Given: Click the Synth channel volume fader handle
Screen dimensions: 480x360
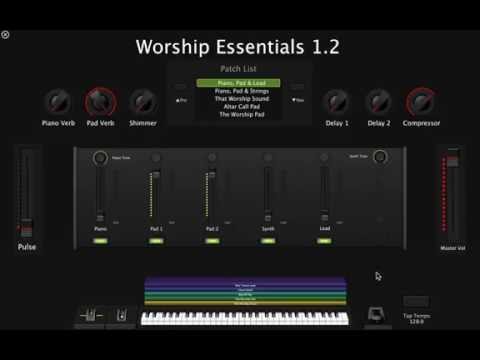Looking at the screenshot, I should pos(268,218).
